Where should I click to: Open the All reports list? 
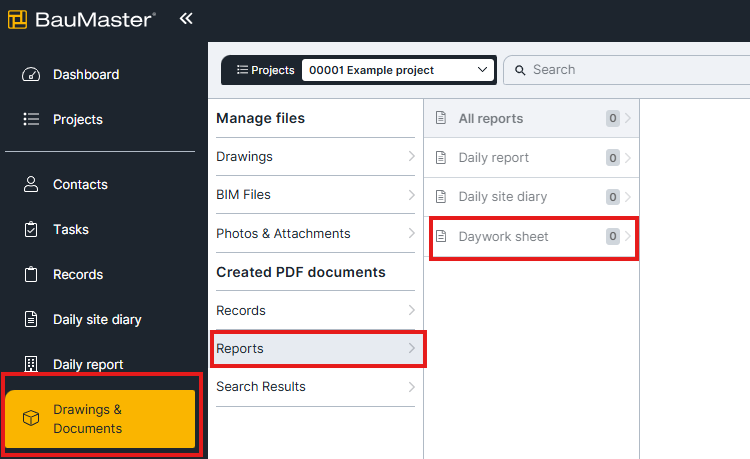pos(531,118)
